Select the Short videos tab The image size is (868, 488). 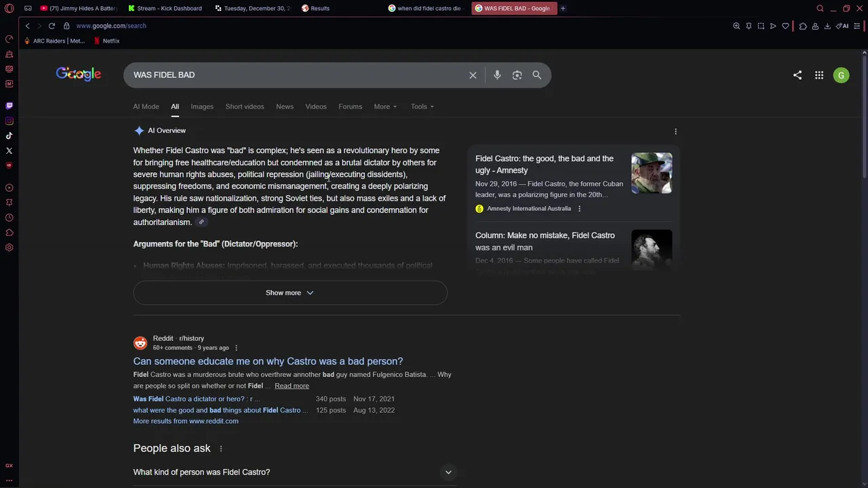(x=245, y=106)
